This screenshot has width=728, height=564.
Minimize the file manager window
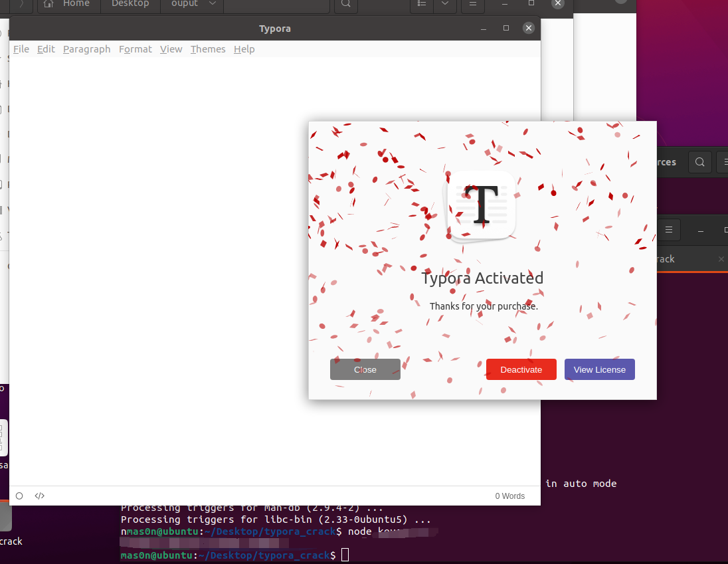tap(505, 4)
